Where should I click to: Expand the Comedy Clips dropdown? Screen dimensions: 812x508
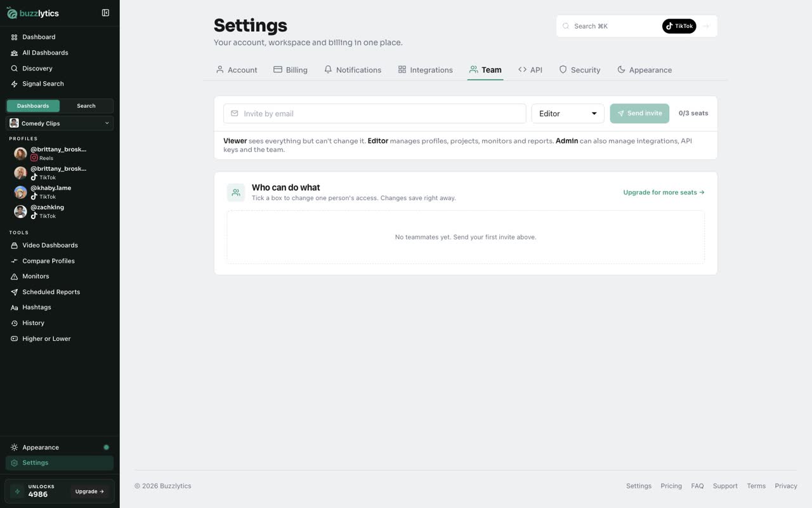coord(60,123)
